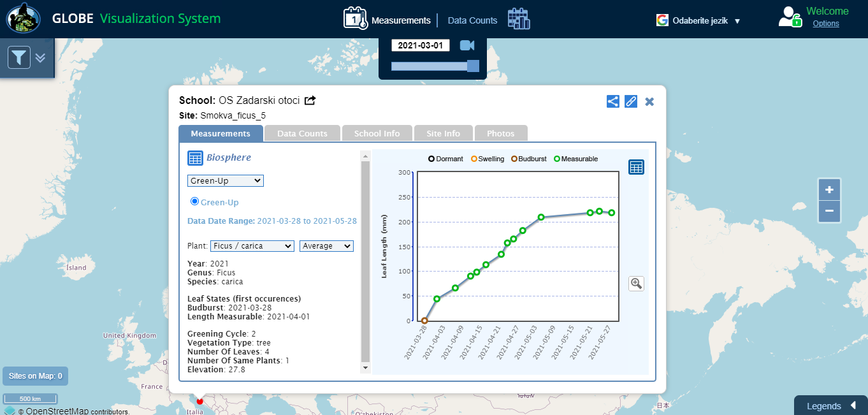Toggle the Budburst legend series
The width and height of the screenshot is (868, 415).
pos(528,159)
